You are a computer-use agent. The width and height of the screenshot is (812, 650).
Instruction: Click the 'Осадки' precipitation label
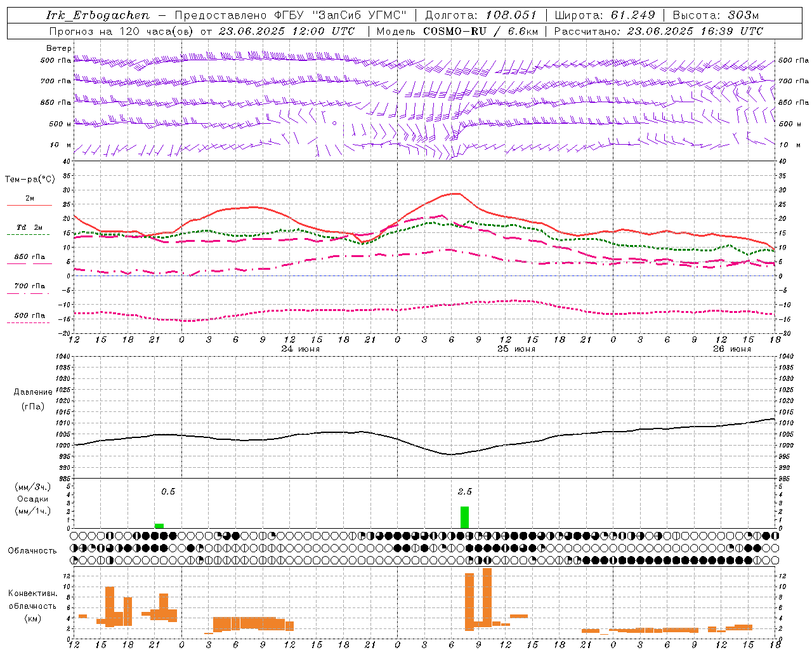(x=33, y=499)
